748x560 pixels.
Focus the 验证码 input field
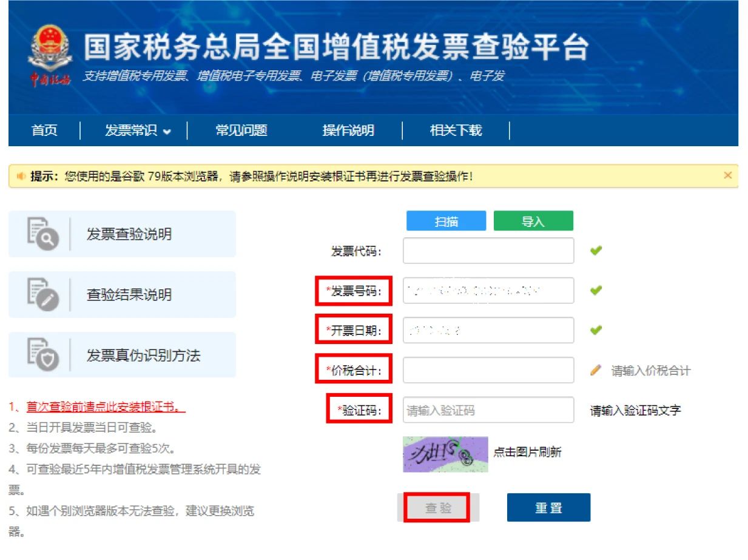coord(488,410)
